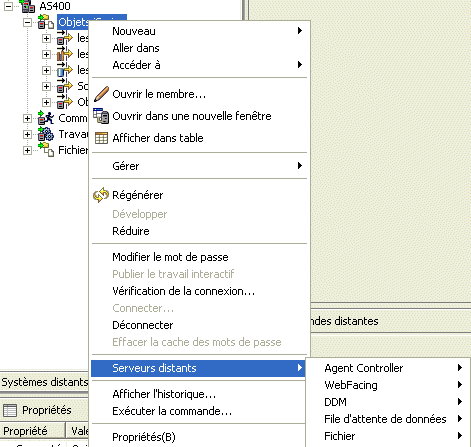Click the table icon beside Afficher dans table

[x=101, y=138]
